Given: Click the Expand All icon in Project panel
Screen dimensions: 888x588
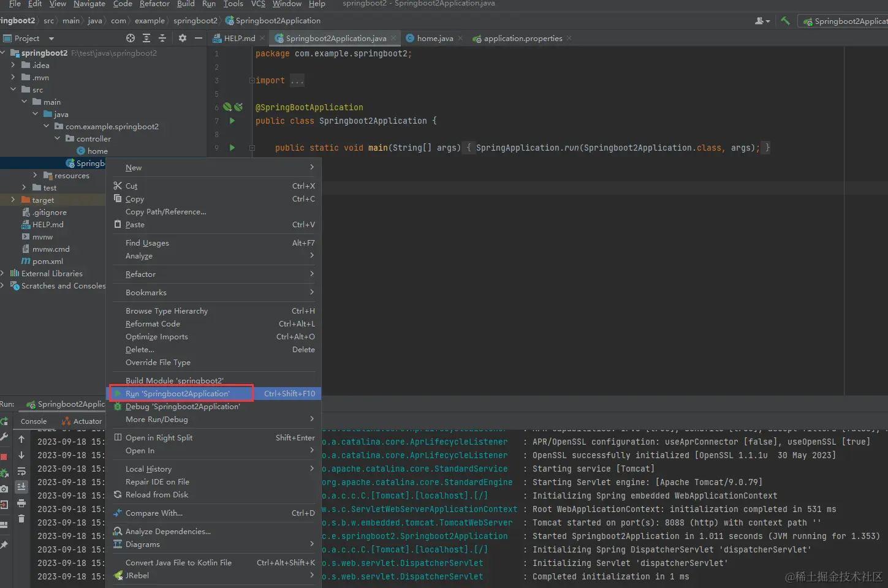Looking at the screenshot, I should coord(146,38).
